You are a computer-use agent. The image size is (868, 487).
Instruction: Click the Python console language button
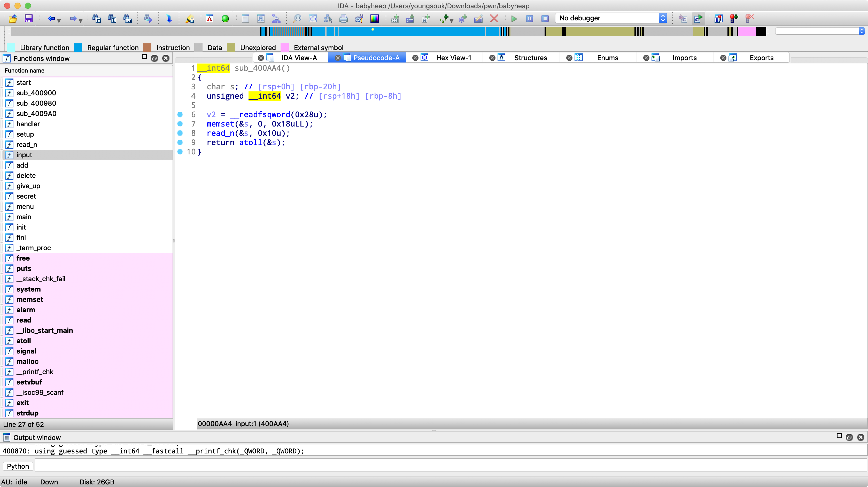pyautogui.click(x=18, y=466)
